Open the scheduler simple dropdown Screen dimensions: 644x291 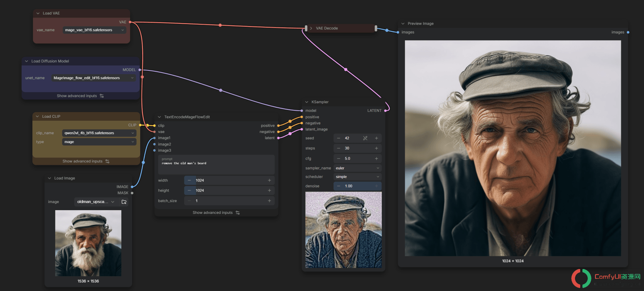click(357, 177)
